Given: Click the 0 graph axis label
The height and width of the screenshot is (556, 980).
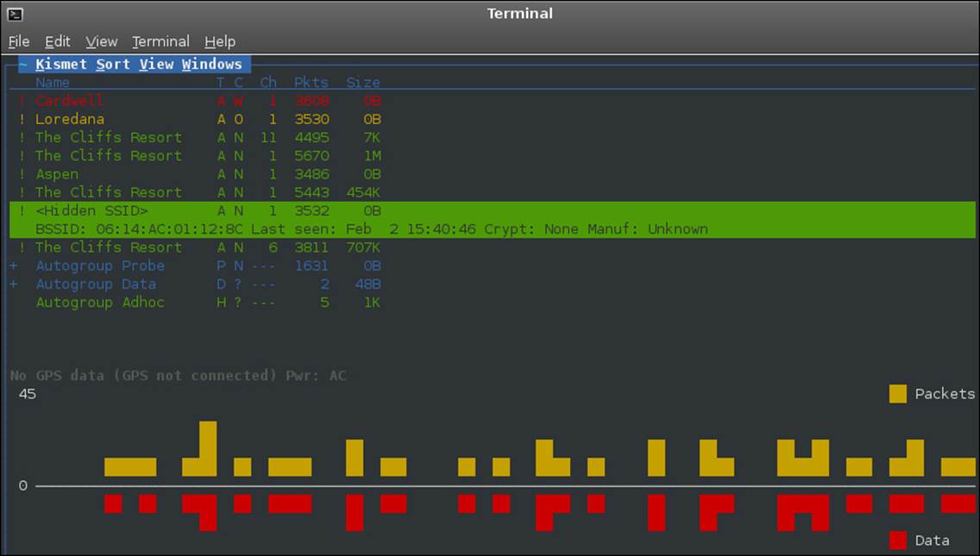Looking at the screenshot, I should (23, 485).
